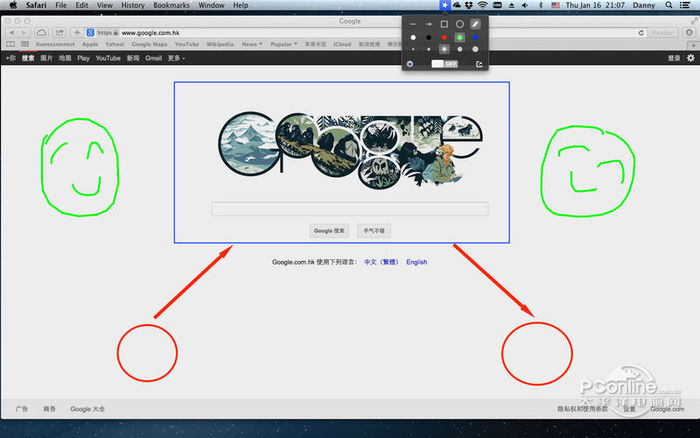Choose the blue color swatch
700x438 pixels.
point(475,38)
